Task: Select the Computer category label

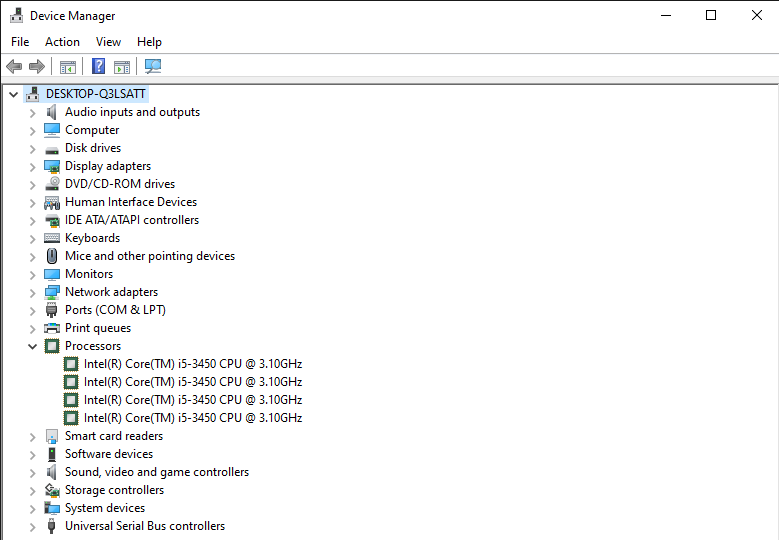Action: [x=92, y=130]
